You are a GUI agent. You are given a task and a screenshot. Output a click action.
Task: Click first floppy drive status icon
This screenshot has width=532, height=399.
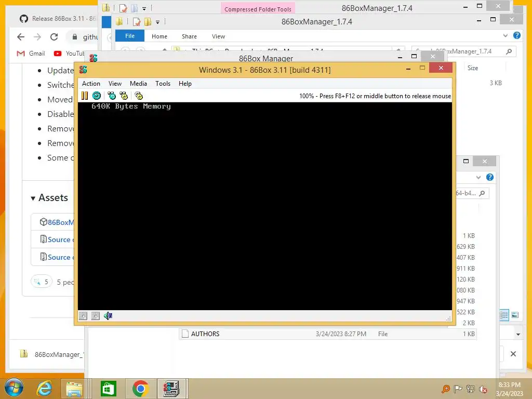pyautogui.click(x=83, y=316)
